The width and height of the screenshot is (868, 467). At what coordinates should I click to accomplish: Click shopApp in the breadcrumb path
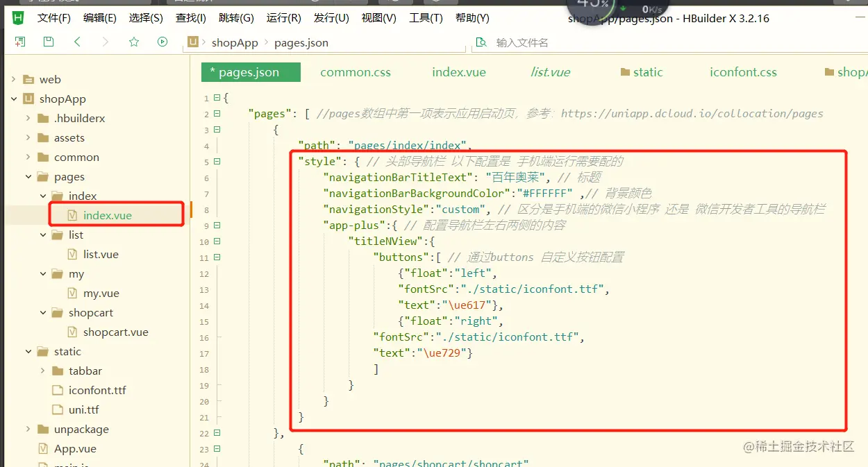(x=235, y=42)
